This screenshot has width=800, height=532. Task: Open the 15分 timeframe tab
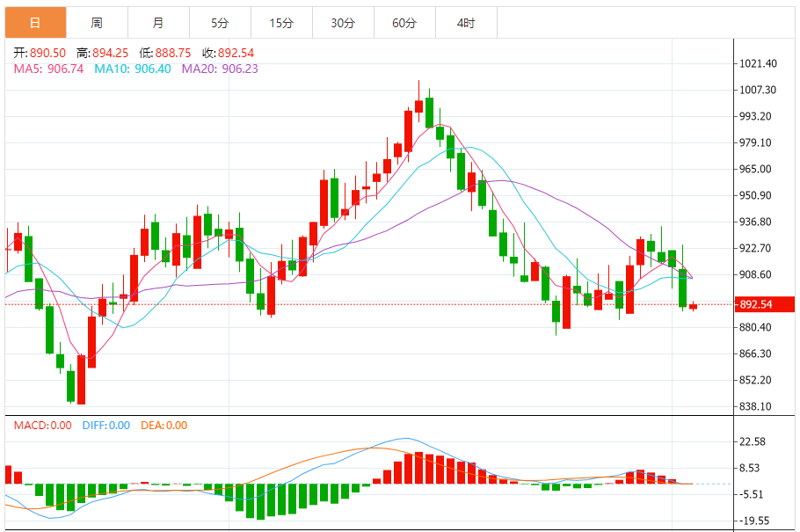tap(281, 23)
